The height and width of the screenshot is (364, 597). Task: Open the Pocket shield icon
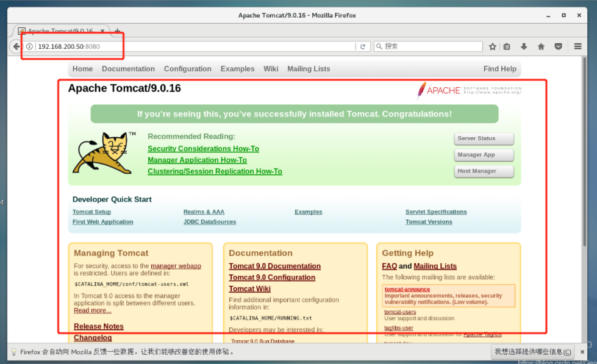tap(558, 46)
